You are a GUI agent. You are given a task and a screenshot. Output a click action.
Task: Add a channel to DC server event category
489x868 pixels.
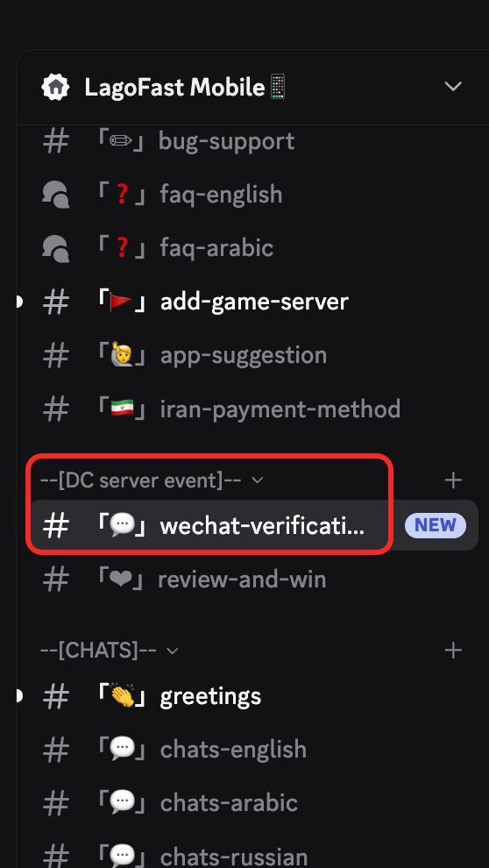[453, 480]
